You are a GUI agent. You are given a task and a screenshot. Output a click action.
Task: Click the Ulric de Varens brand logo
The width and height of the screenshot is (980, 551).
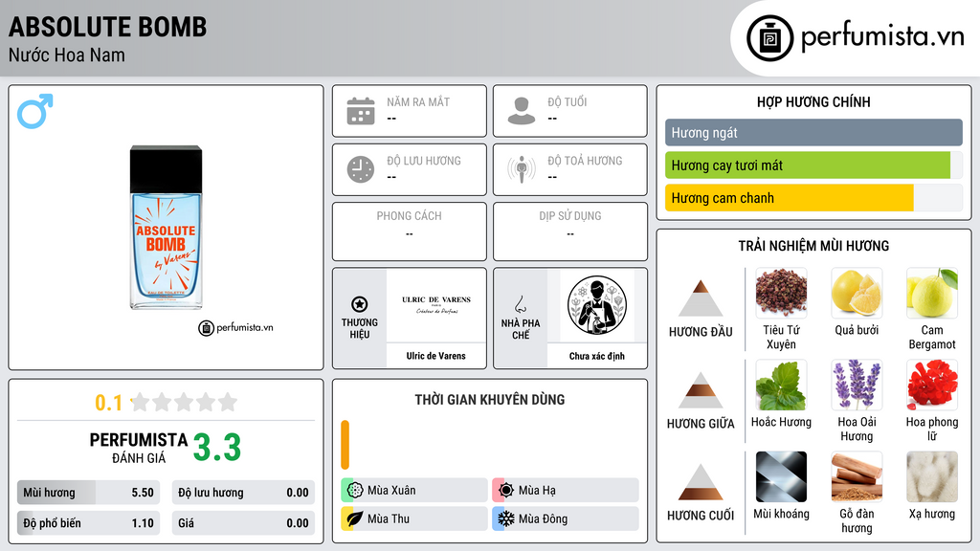click(x=436, y=305)
